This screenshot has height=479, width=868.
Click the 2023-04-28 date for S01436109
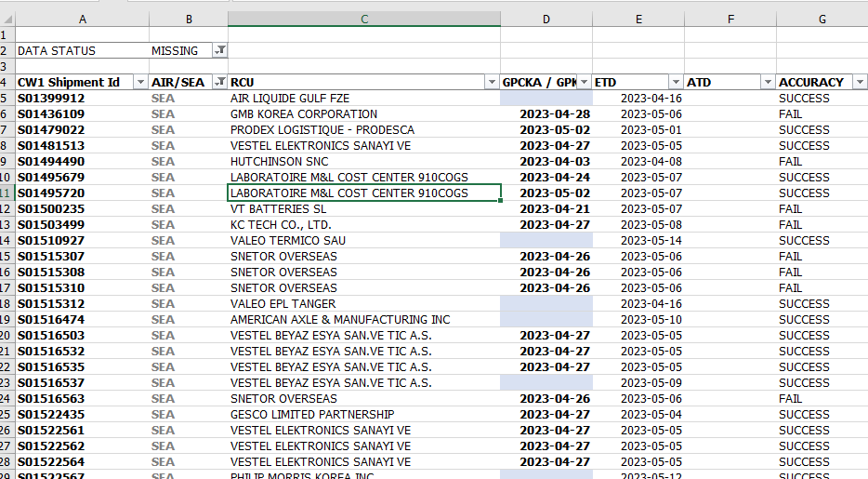click(546, 114)
